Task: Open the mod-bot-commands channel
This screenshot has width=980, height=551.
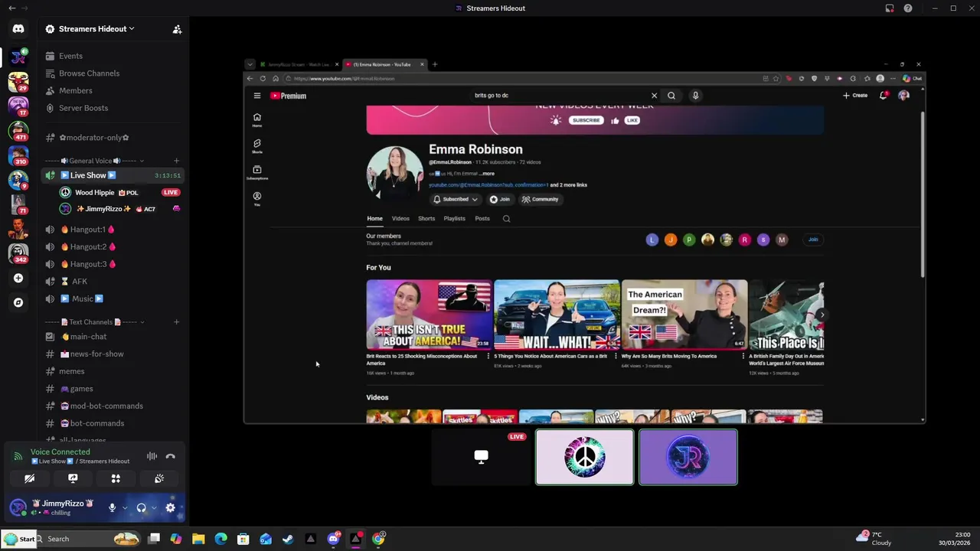Action: (x=106, y=406)
